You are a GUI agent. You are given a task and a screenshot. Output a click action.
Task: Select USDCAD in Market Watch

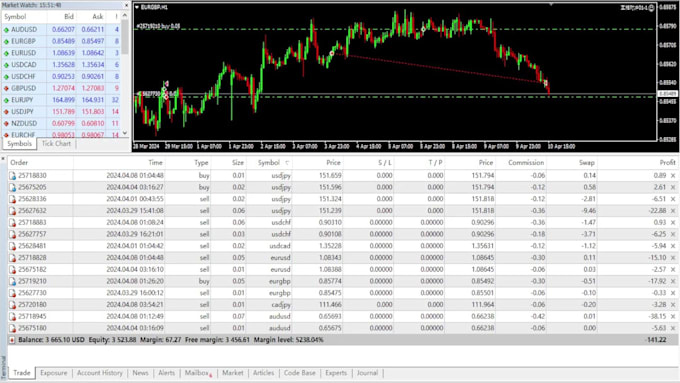(x=61, y=65)
